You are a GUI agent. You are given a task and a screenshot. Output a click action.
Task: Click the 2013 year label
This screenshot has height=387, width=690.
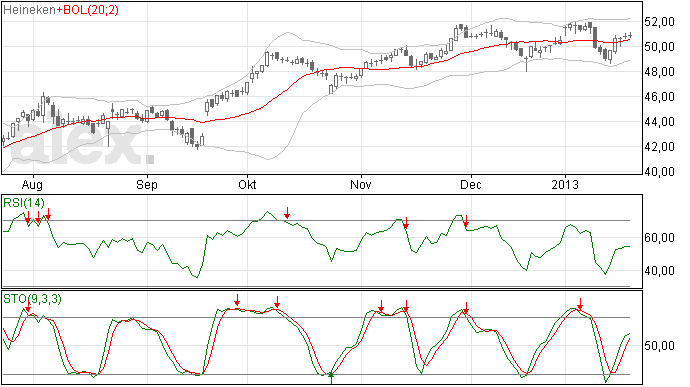565,184
